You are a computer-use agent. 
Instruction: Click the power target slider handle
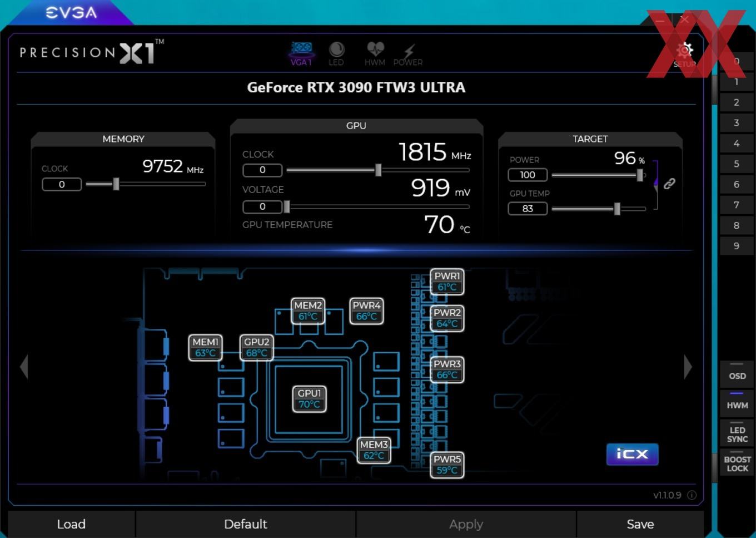tap(640, 175)
